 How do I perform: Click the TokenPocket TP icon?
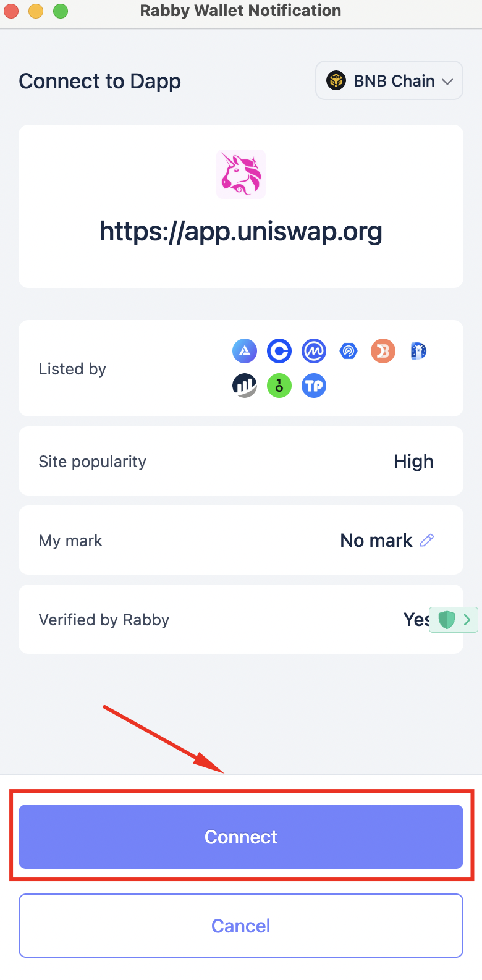(314, 386)
